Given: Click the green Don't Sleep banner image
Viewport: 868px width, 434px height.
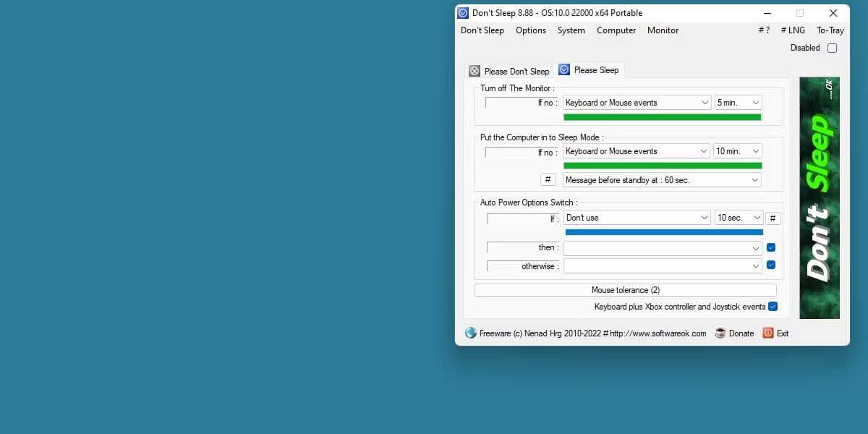Looking at the screenshot, I should [820, 197].
